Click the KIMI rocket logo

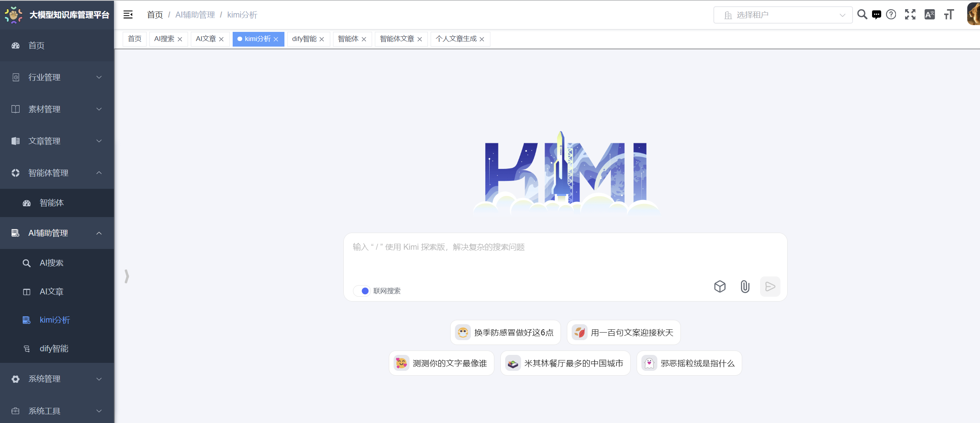tap(566, 173)
